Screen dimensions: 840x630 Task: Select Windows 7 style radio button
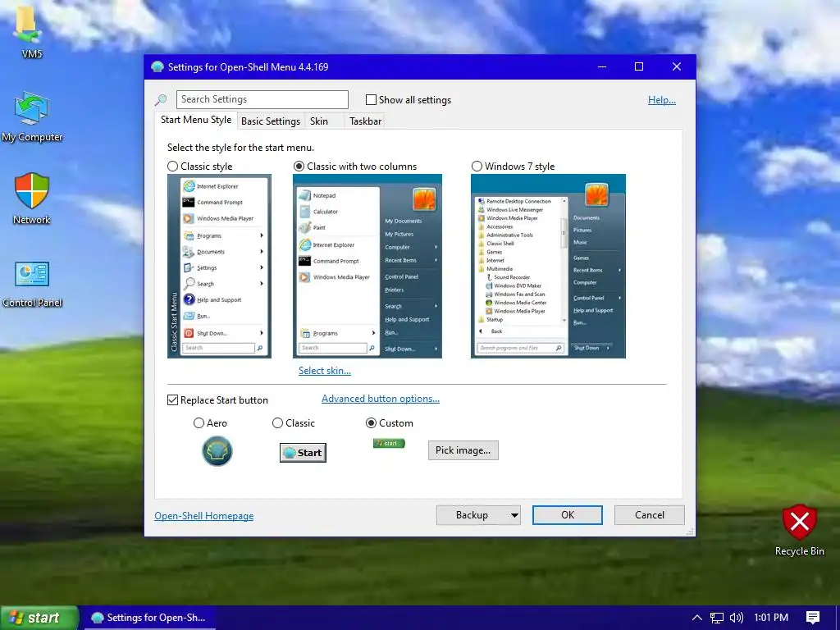tap(477, 166)
